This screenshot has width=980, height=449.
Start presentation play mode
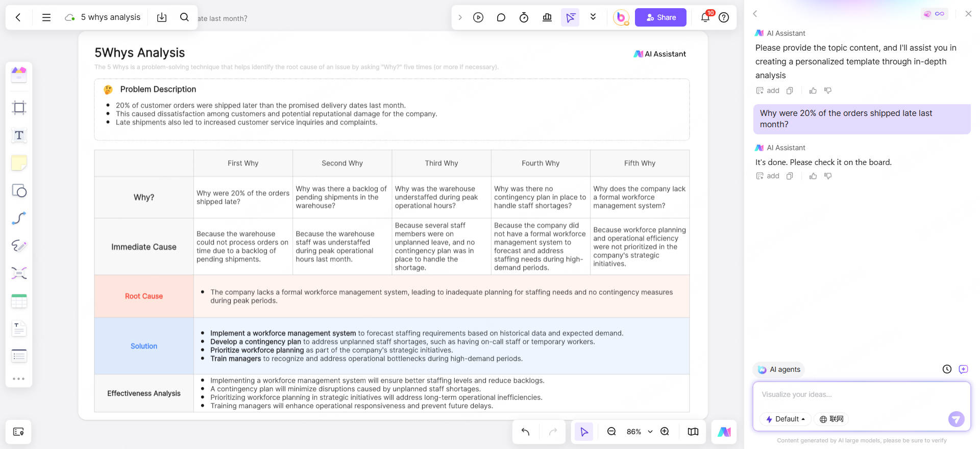pyautogui.click(x=478, y=17)
